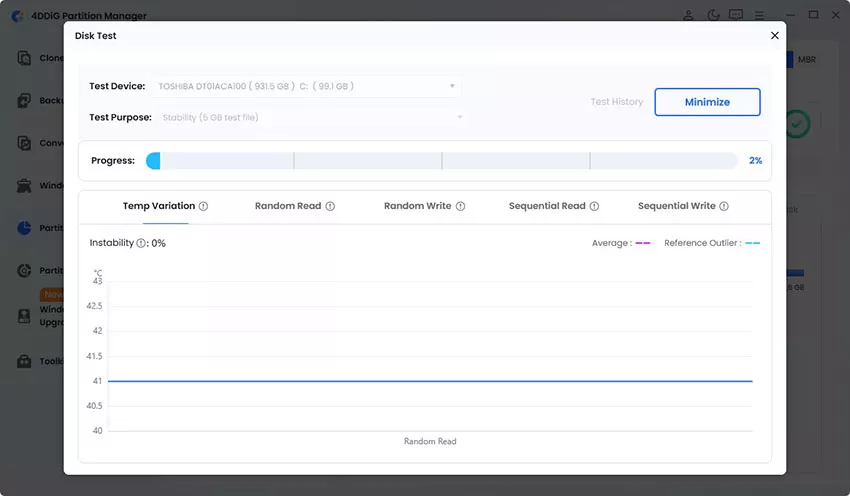Click the 2% progress value
The height and width of the screenshot is (496, 850).
pos(756,160)
